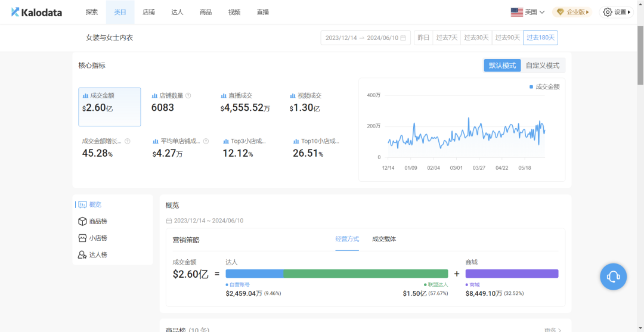Click the Kalodata logo
This screenshot has width=644, height=332.
(x=36, y=12)
